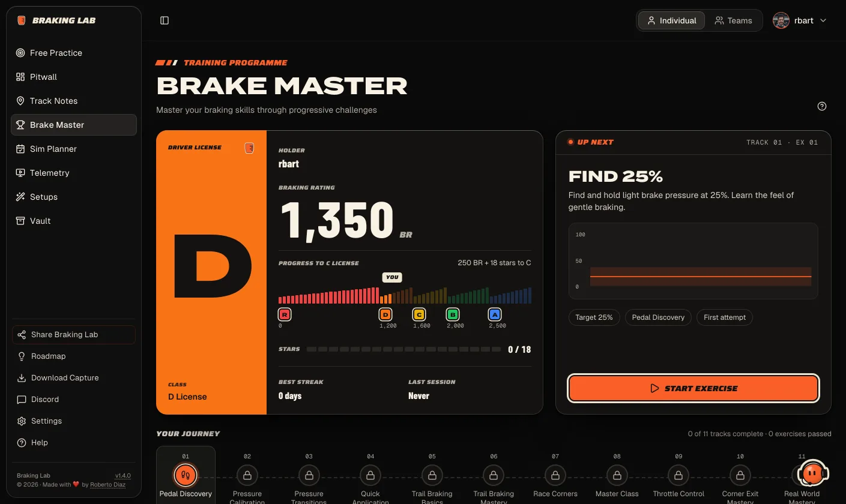
Task: Click the yellow C license badge
Action: pyautogui.click(x=419, y=314)
